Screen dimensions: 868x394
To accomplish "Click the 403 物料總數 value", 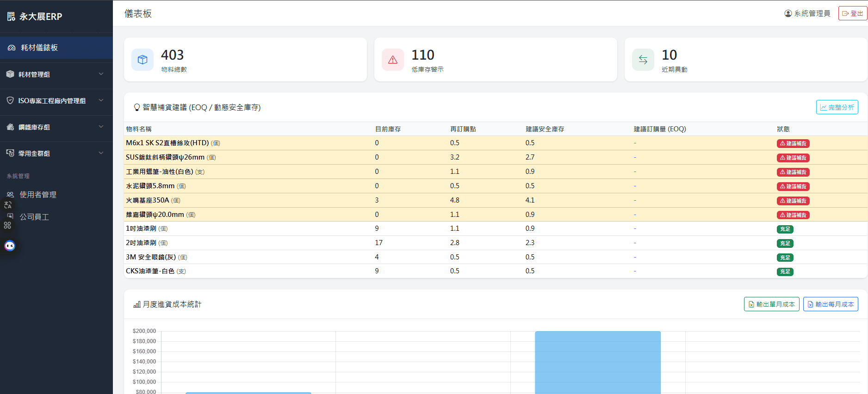I will pos(173,55).
